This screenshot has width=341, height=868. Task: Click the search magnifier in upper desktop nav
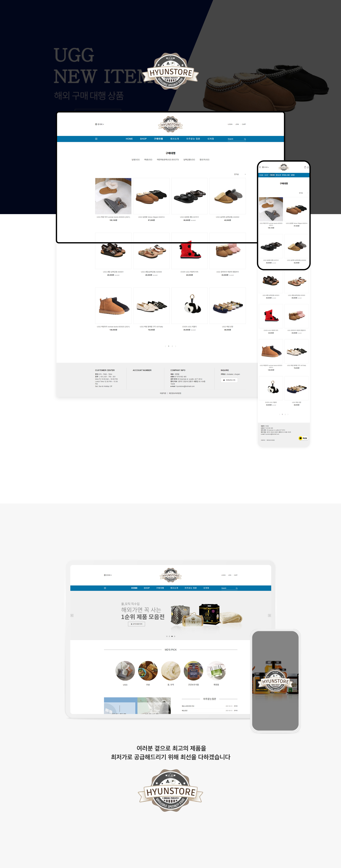pyautogui.click(x=245, y=139)
